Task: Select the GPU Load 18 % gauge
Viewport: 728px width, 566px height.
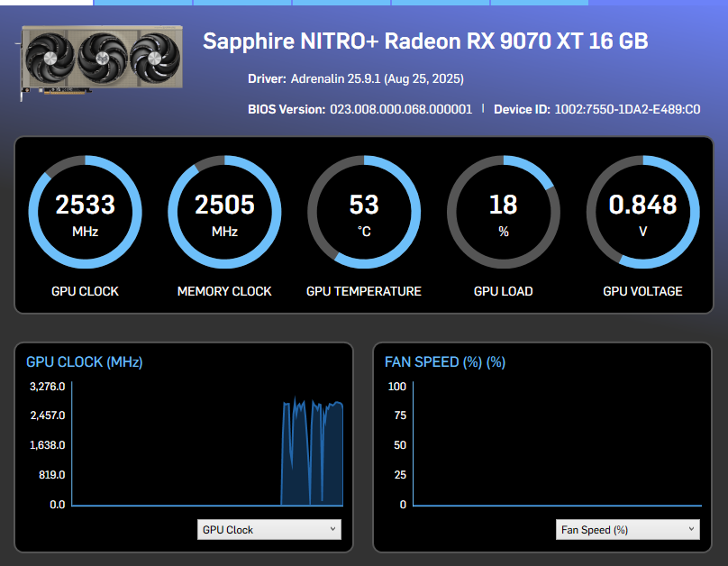Action: tap(504, 212)
